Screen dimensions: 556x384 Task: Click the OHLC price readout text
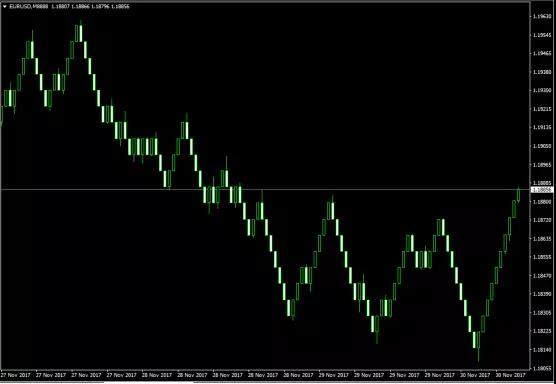click(90, 6)
